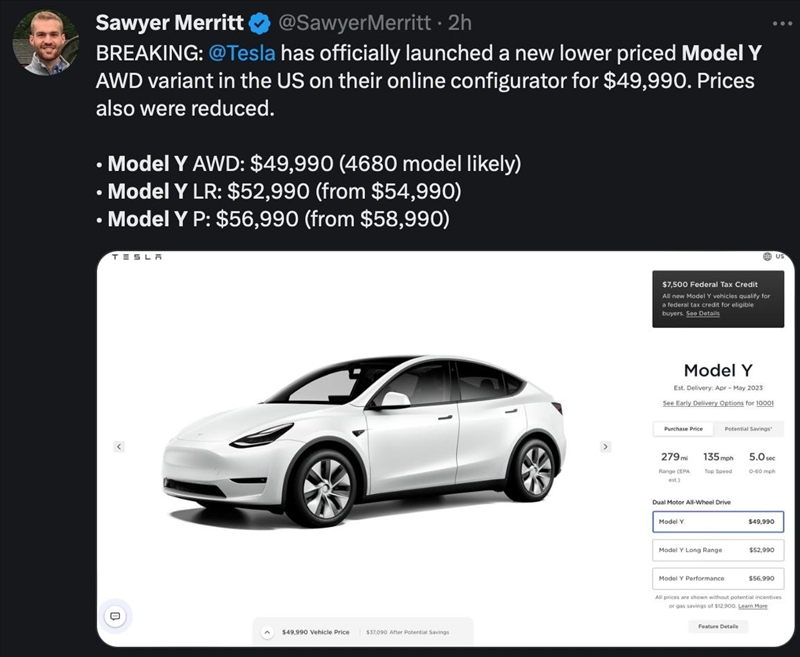
Task: Open the tweet's three-dot more menu
Action: [x=781, y=21]
